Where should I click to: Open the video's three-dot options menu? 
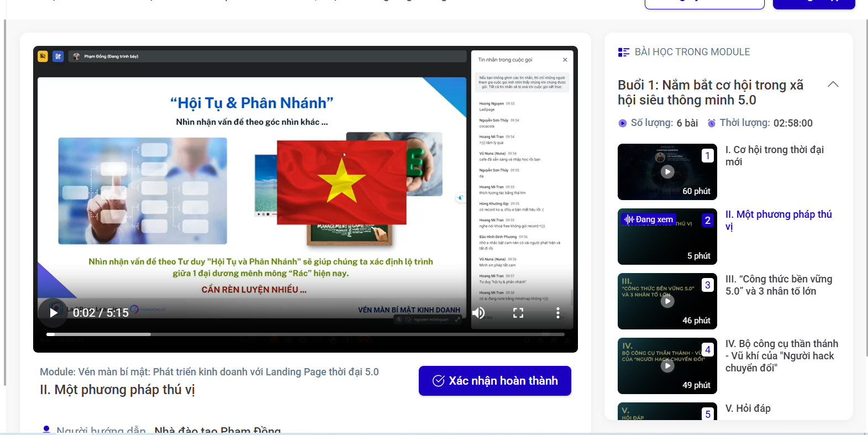(558, 313)
